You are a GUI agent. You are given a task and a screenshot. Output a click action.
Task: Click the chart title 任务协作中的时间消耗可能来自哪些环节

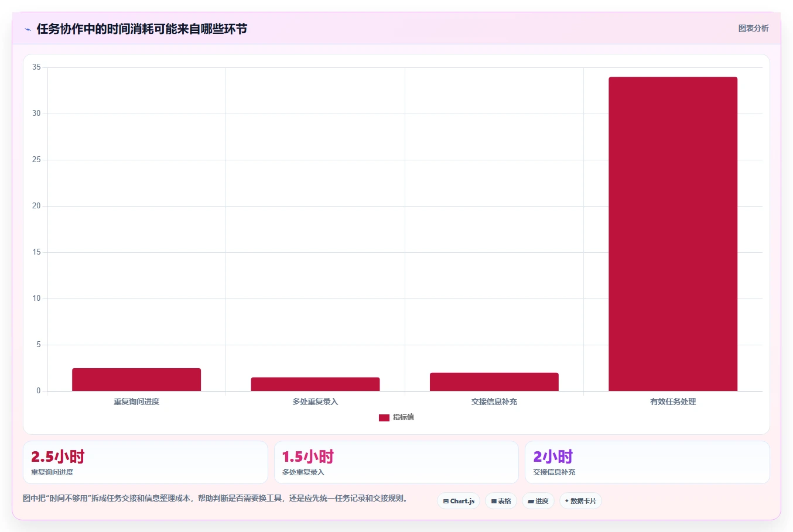click(142, 29)
